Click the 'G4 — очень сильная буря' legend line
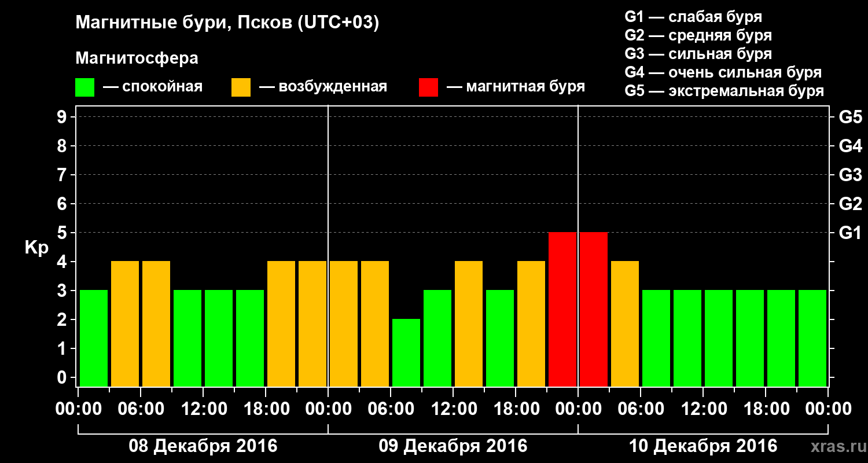The height and width of the screenshot is (463, 868). (723, 73)
